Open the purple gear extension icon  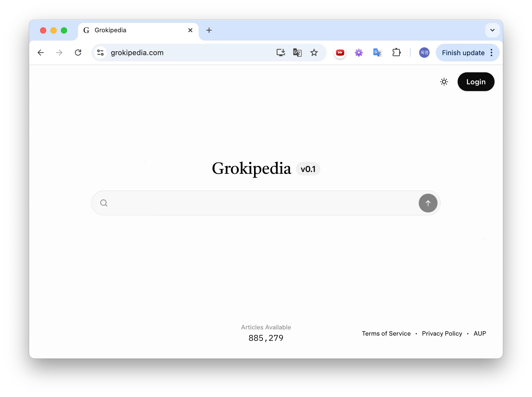point(359,53)
